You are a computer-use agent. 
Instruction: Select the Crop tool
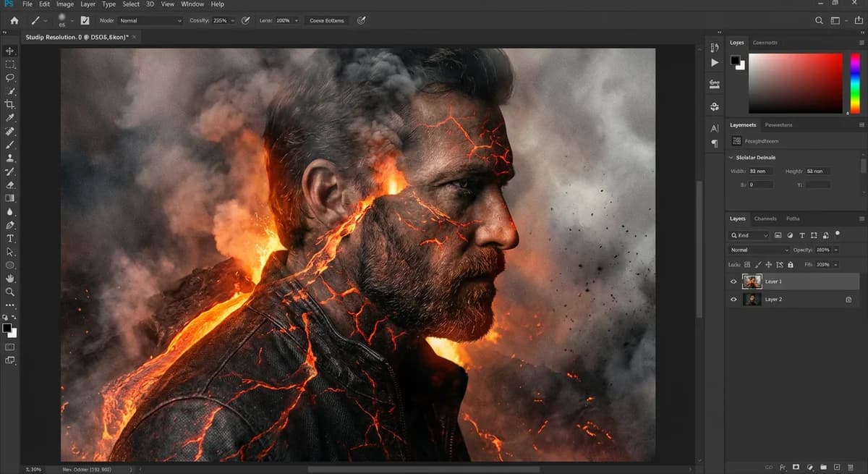click(10, 104)
